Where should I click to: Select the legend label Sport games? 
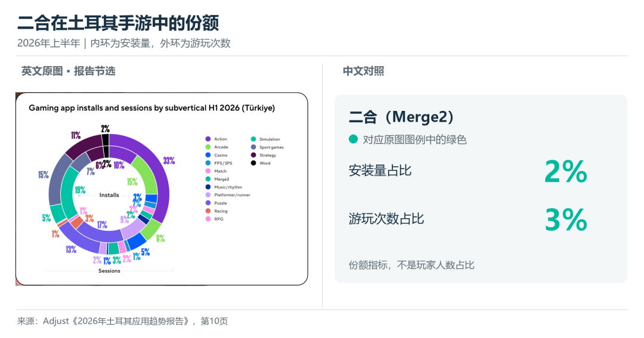[x=271, y=147]
